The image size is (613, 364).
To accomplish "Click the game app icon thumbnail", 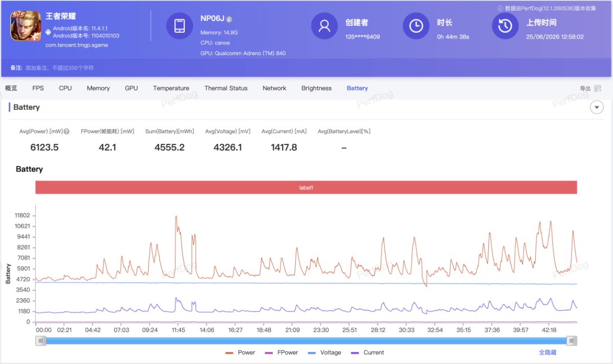I will click(x=26, y=26).
